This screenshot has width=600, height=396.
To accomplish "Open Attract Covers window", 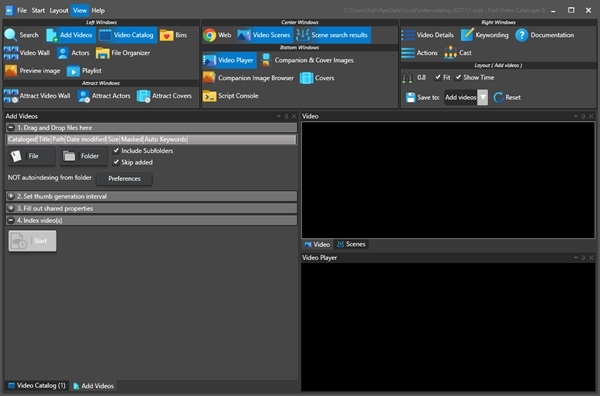I will [165, 96].
